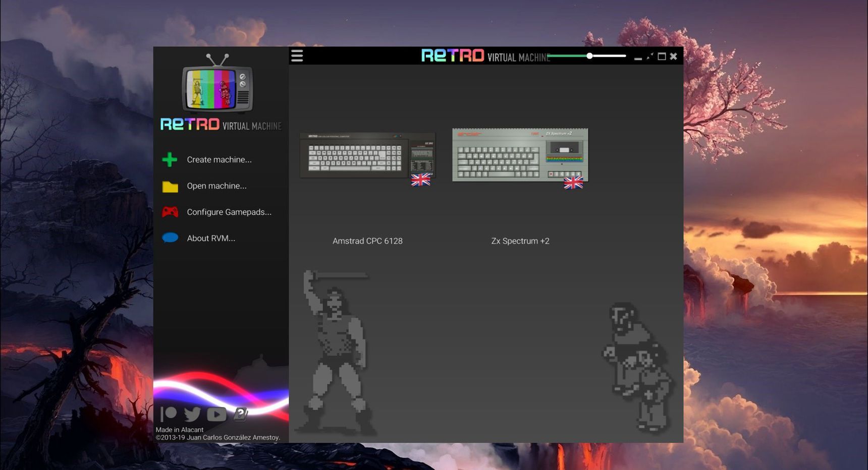This screenshot has width=868, height=470.
Task: Click the Amstrad CPC 6128 label
Action: point(367,241)
